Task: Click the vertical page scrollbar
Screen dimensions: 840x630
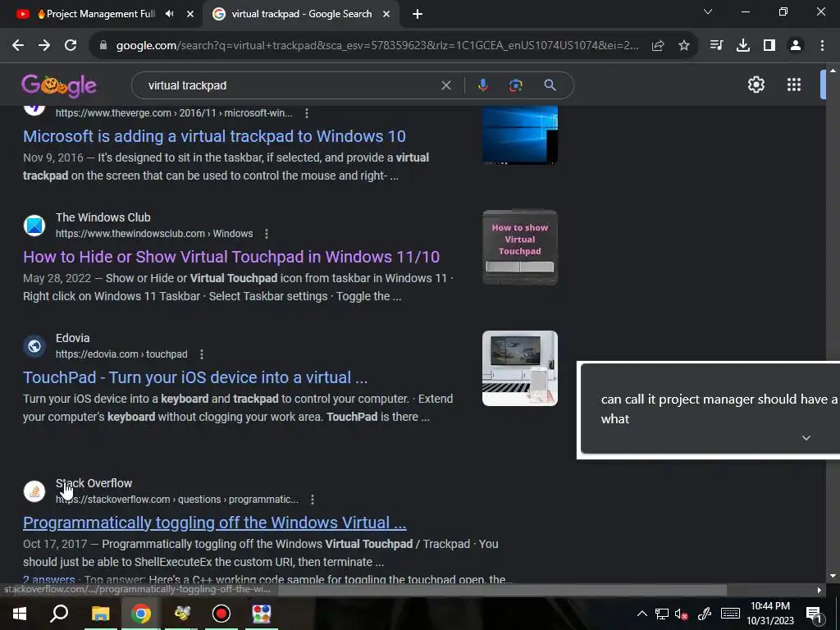Action: point(833,323)
